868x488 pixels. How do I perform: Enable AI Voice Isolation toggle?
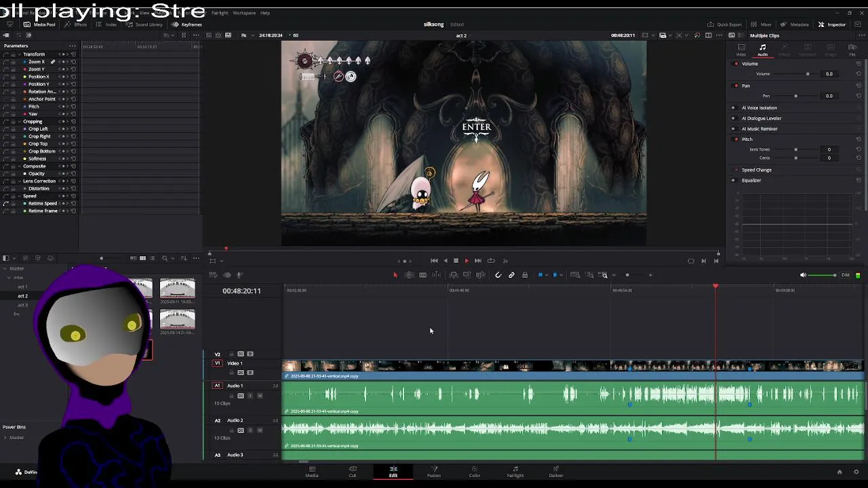[733, 108]
